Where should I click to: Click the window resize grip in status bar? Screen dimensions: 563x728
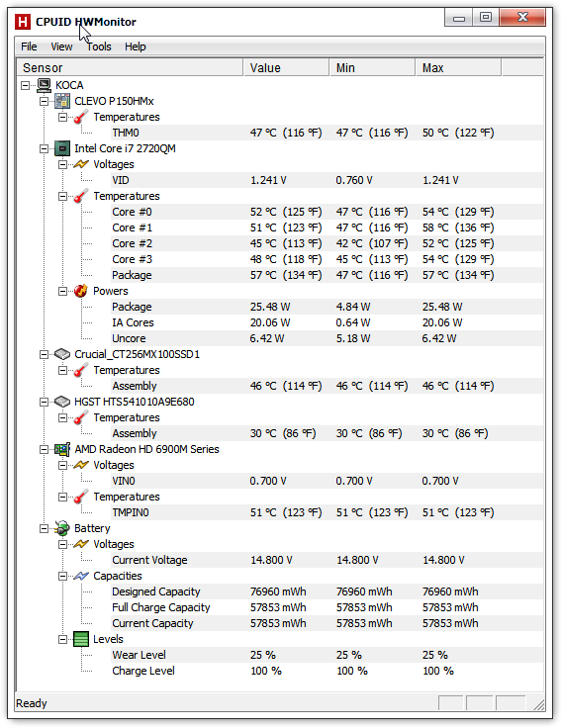tap(539, 705)
